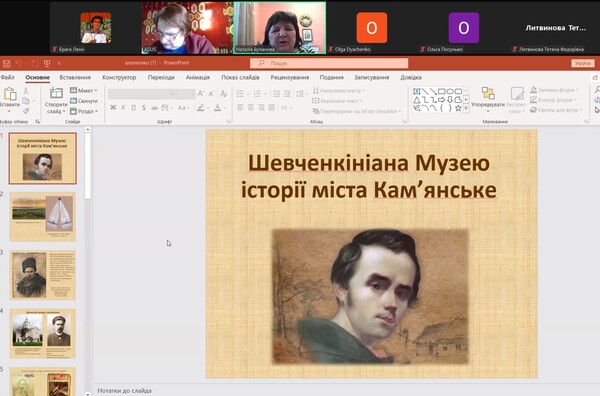Select the five-point star shape
Image resolution: width=600 pixels, height=396 pixels.
click(458, 108)
